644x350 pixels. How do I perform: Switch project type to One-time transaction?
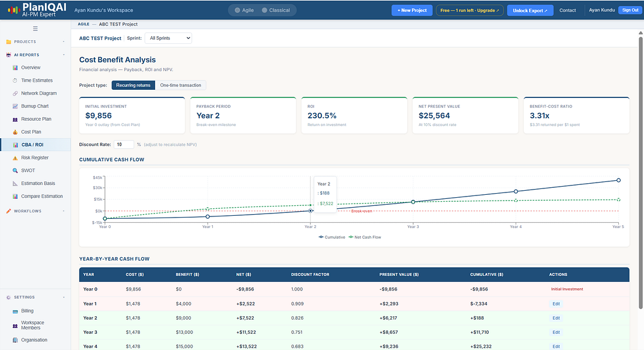point(181,85)
